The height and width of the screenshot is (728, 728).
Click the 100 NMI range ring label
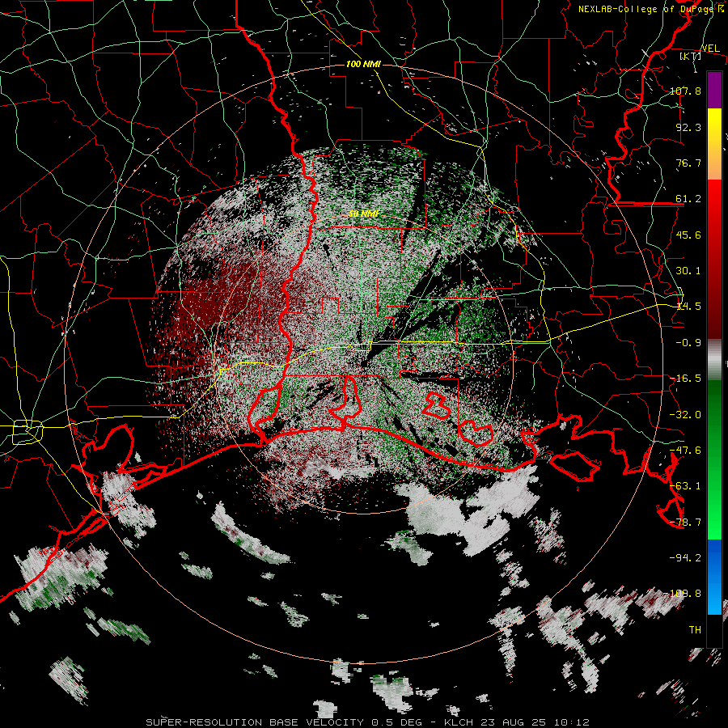363,64
